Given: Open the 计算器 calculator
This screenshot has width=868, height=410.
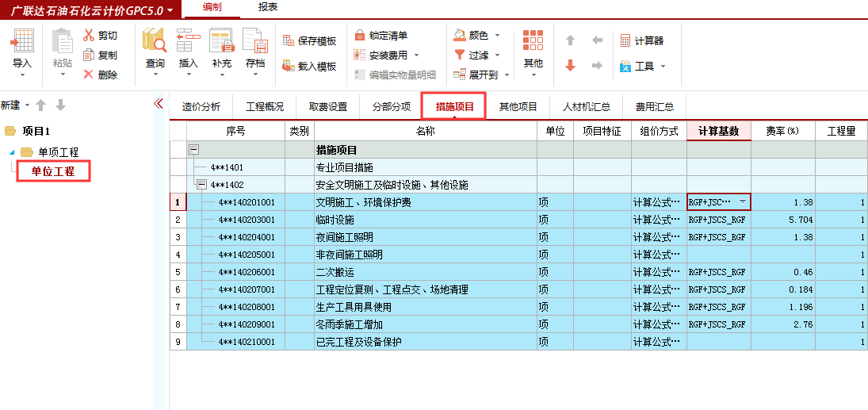Looking at the screenshot, I should click(641, 40).
